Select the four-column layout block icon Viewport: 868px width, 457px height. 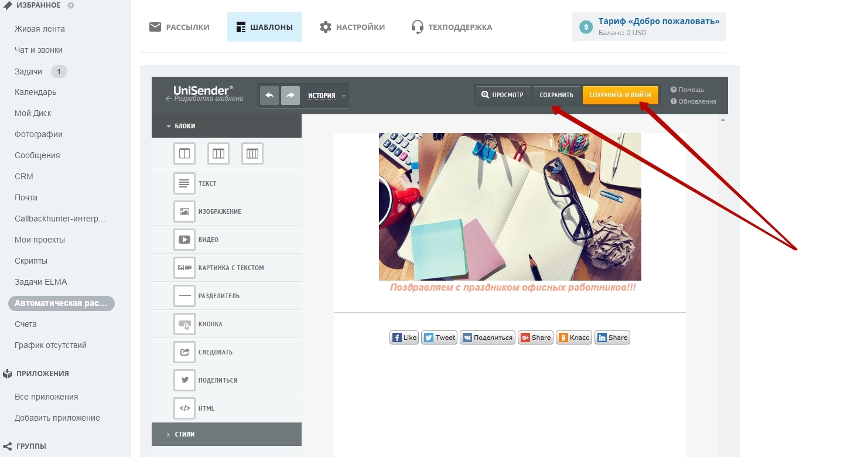(x=252, y=154)
